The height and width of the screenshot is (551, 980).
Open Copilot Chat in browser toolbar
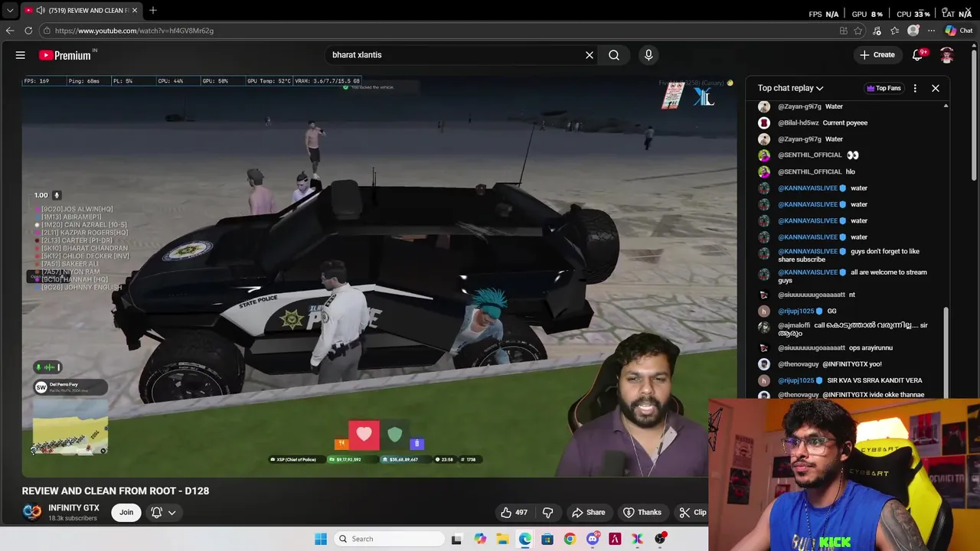(959, 31)
